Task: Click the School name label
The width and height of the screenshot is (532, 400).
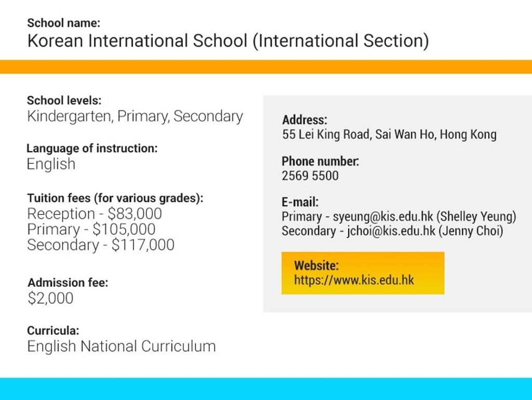Action: pyautogui.click(x=63, y=23)
